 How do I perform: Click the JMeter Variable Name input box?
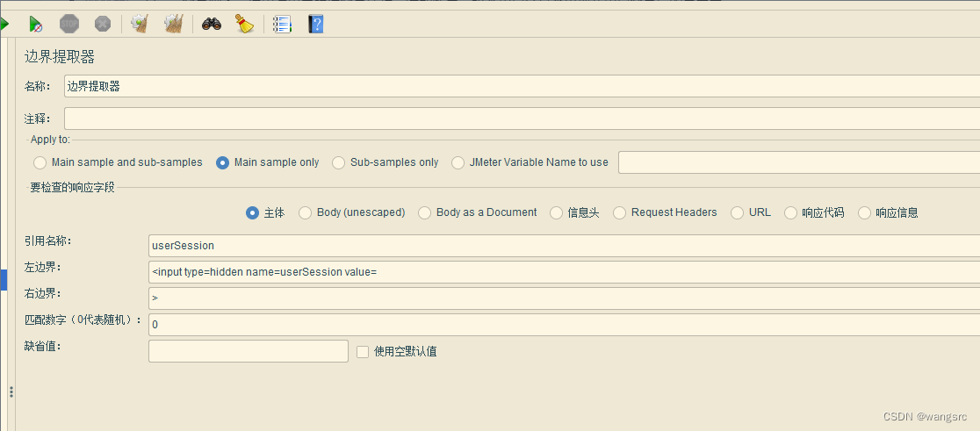(799, 162)
